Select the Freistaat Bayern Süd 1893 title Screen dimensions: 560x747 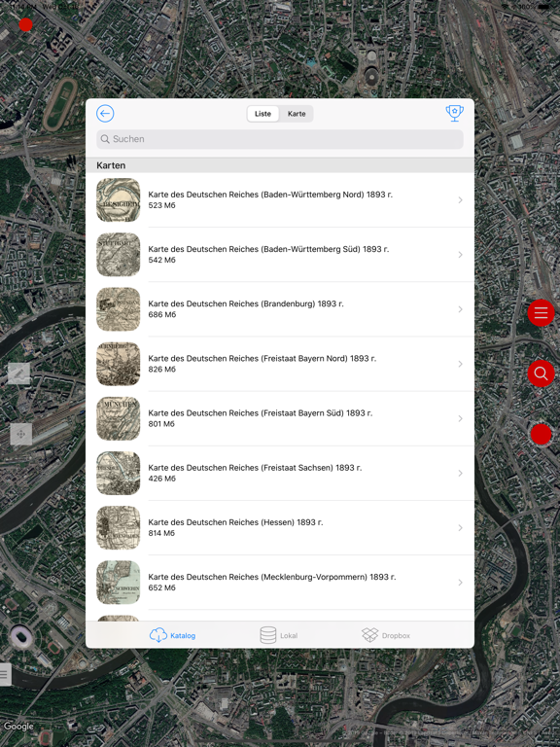(x=260, y=413)
